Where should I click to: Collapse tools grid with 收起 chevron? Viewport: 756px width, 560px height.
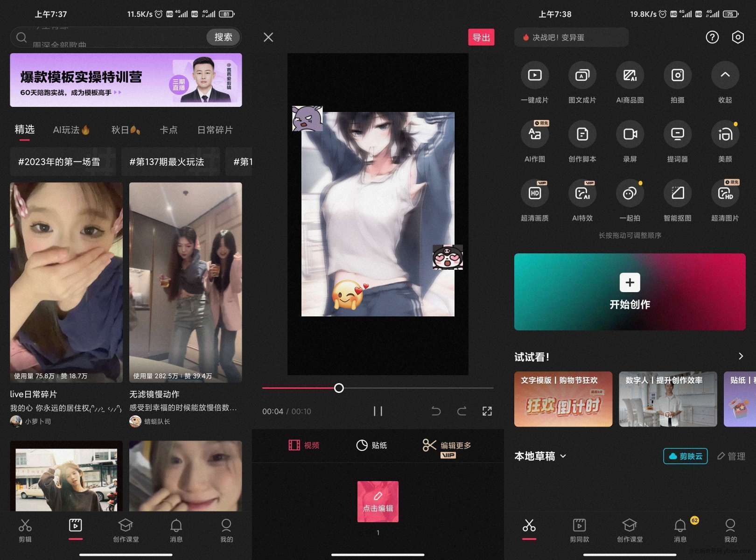pyautogui.click(x=725, y=83)
